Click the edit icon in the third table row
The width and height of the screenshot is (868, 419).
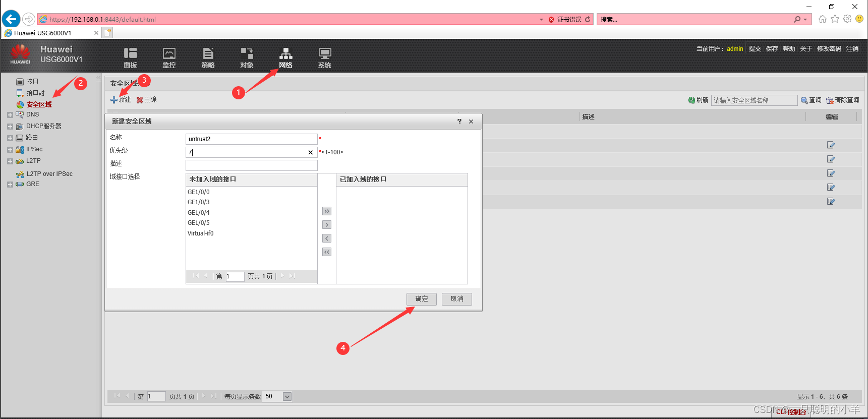point(831,173)
